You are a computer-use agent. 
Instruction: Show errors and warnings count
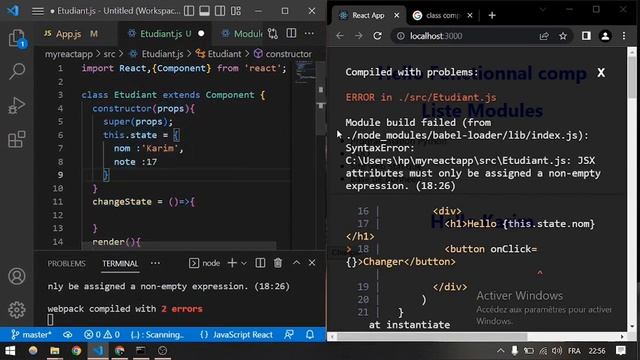click(102, 335)
